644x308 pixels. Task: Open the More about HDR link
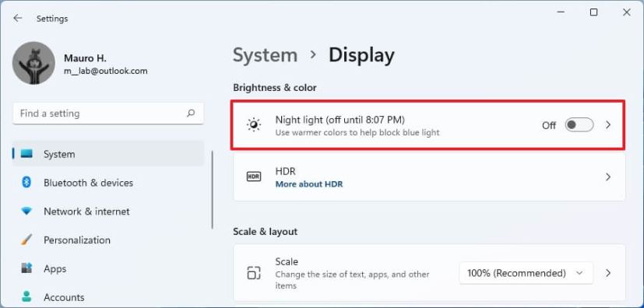[x=309, y=184]
